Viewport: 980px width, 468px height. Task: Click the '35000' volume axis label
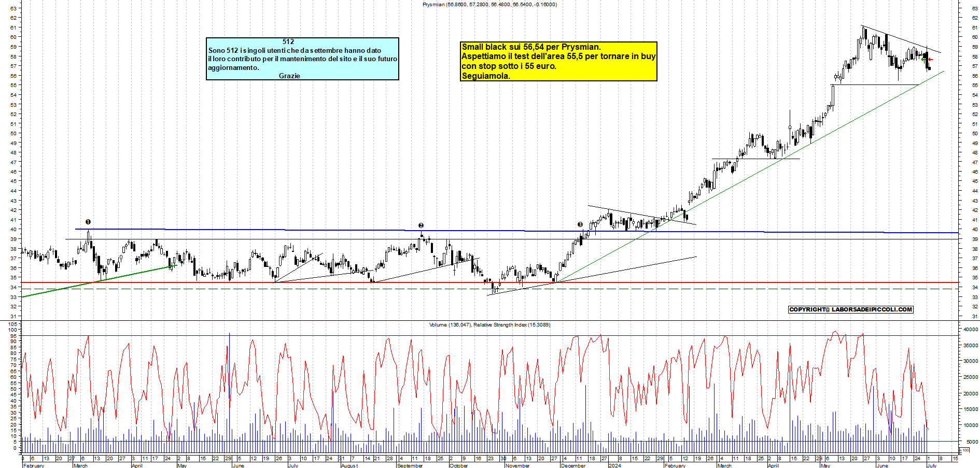pyautogui.click(x=971, y=345)
